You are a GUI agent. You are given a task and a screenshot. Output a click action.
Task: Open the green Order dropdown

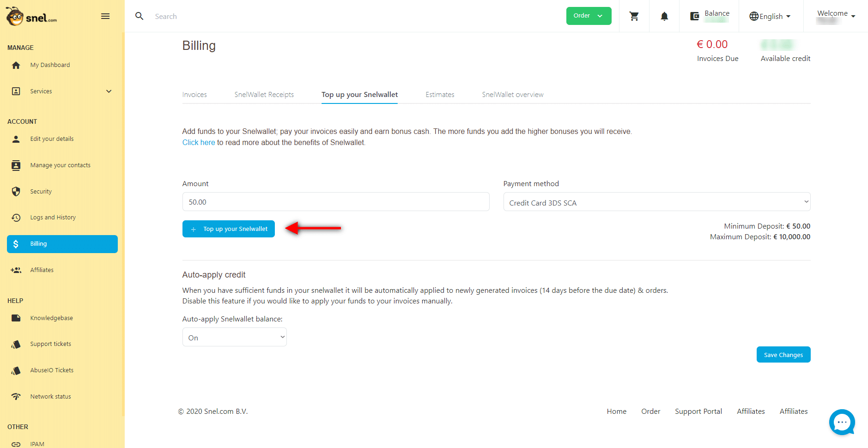click(x=589, y=16)
